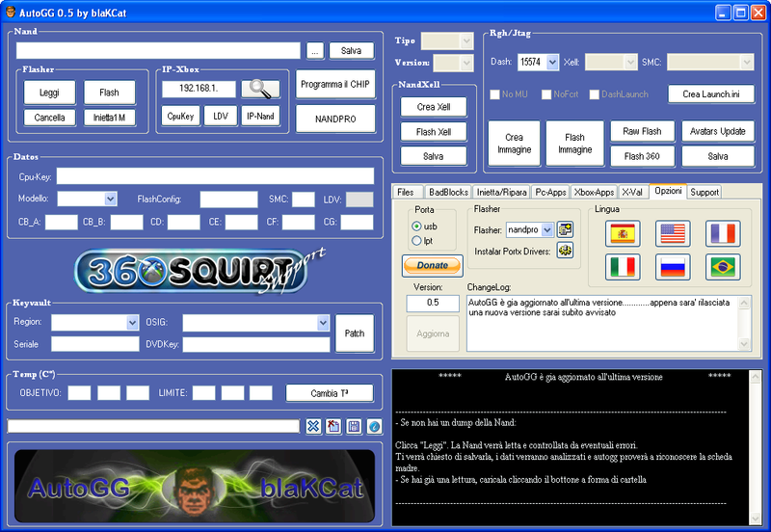Click the clipboard icon beside progress bar
Viewport: 771px width, 532px height.
point(333,426)
